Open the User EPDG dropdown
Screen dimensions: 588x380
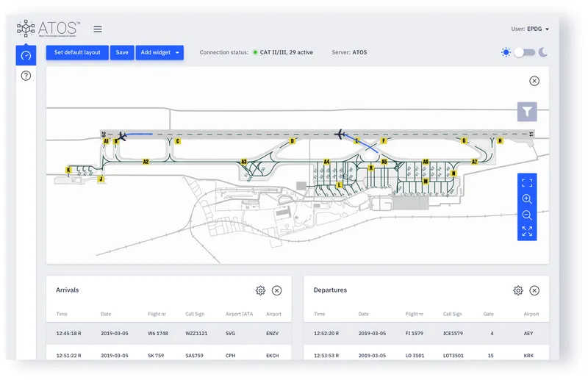(530, 29)
